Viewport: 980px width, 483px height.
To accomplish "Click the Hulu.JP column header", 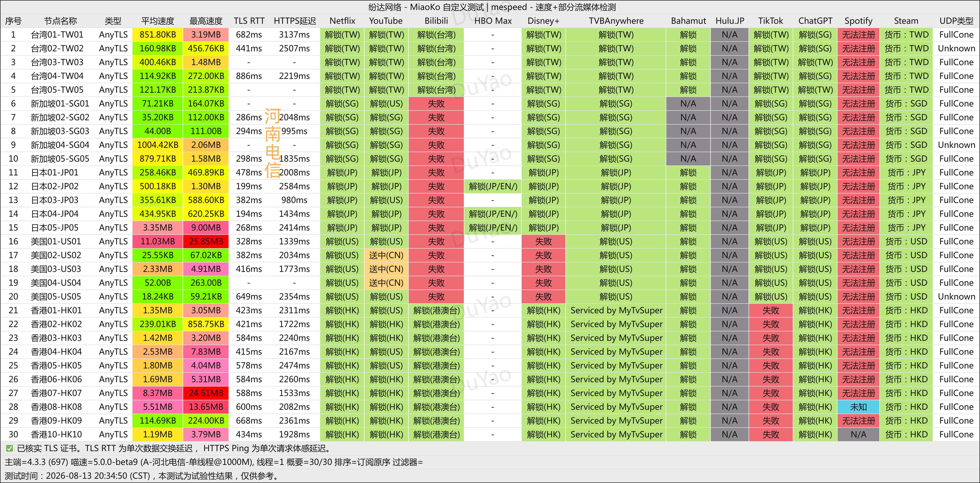I will coord(730,21).
